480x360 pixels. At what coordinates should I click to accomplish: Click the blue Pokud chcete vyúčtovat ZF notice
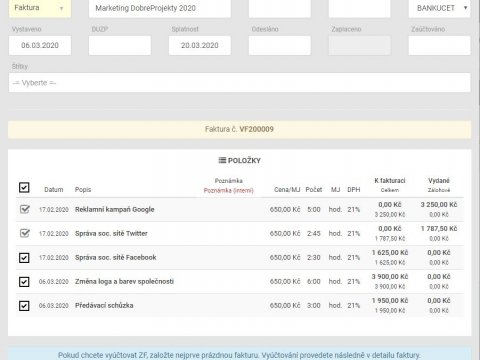[x=240, y=354]
